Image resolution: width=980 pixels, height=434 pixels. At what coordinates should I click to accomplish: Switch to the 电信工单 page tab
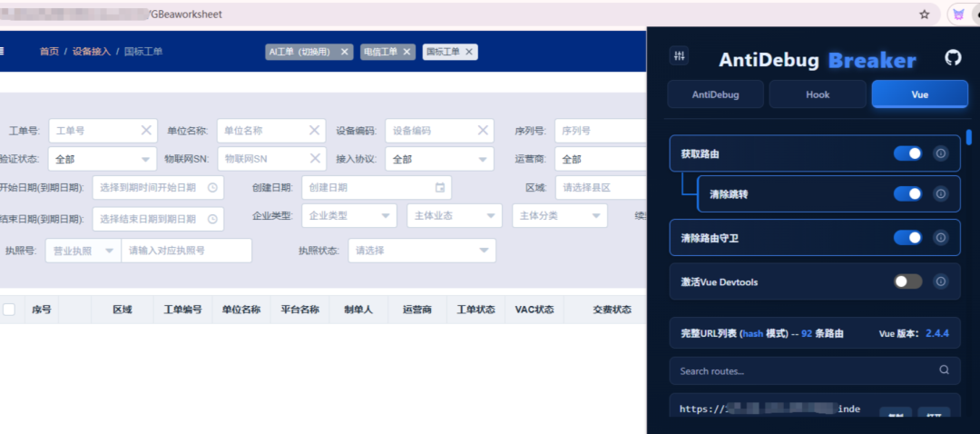[x=387, y=52]
